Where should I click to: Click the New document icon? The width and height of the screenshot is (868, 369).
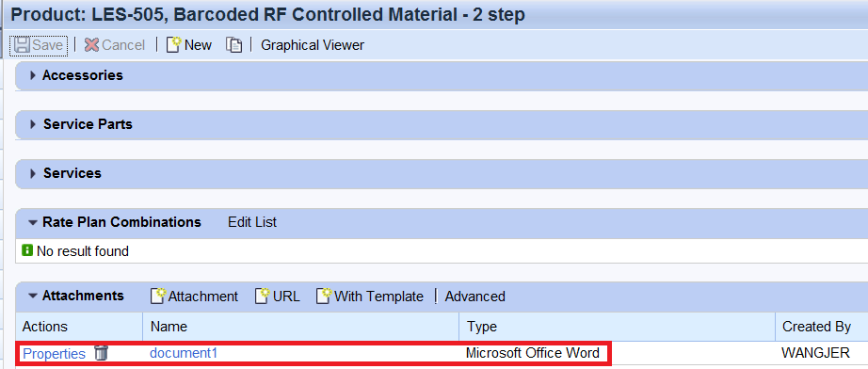coord(174,45)
